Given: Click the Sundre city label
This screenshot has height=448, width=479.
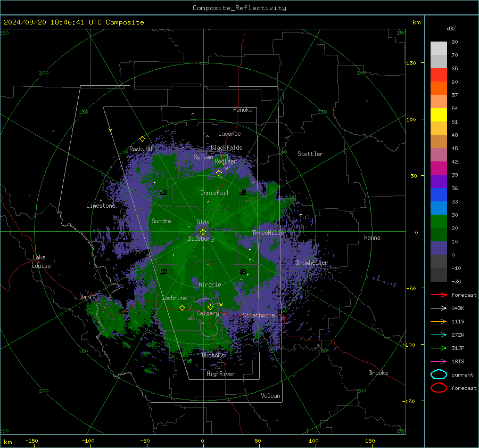Looking at the screenshot, I should (161, 221).
